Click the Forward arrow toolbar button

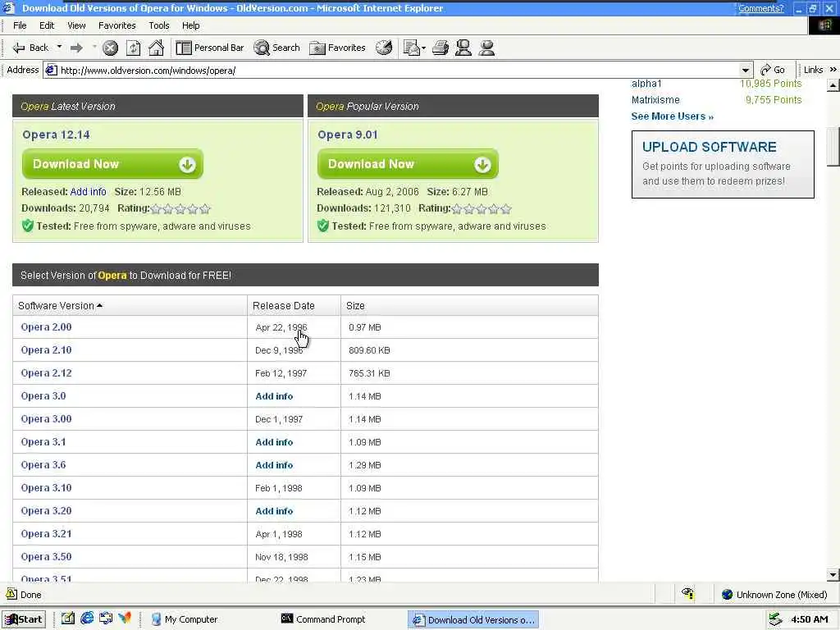[76, 48]
